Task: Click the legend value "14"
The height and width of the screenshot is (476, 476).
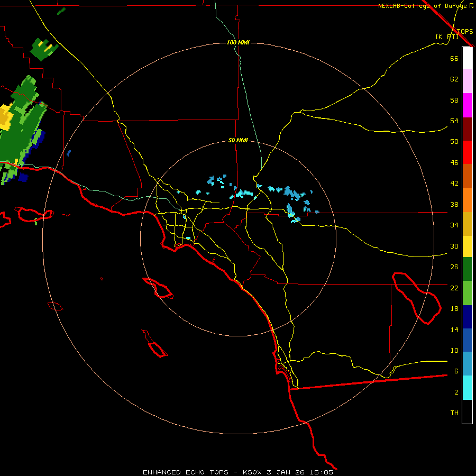Action: pyautogui.click(x=454, y=329)
